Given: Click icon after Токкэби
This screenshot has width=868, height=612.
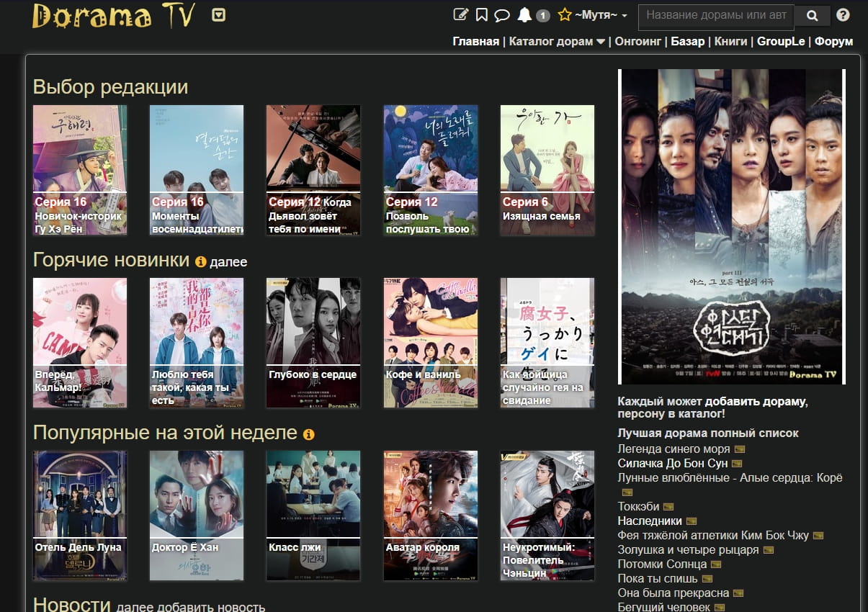Looking at the screenshot, I should tap(668, 507).
